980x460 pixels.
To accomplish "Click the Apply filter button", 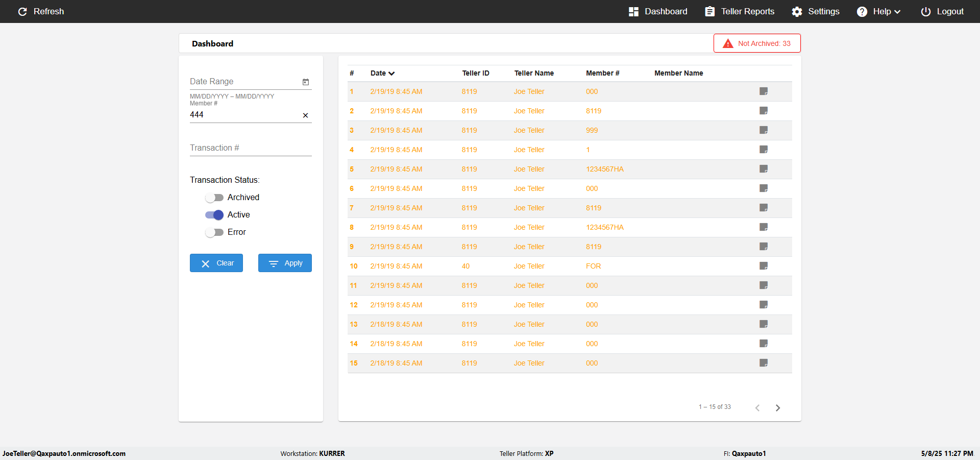I will tap(285, 263).
